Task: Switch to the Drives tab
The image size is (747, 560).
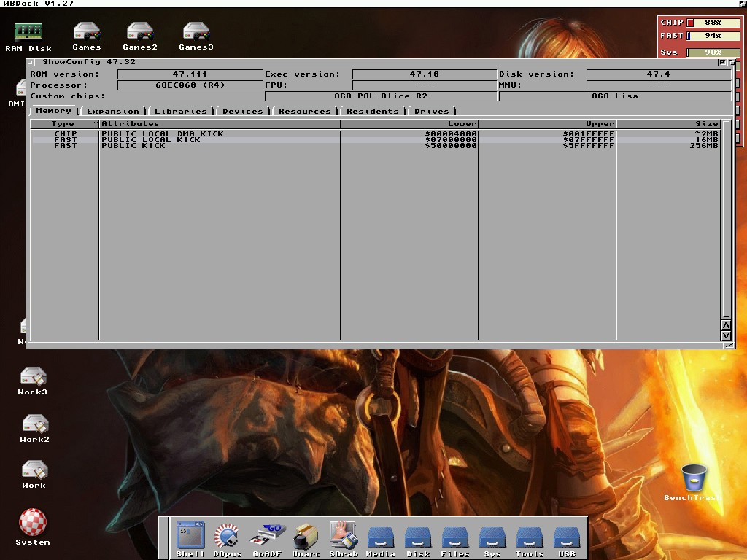Action: point(432,111)
